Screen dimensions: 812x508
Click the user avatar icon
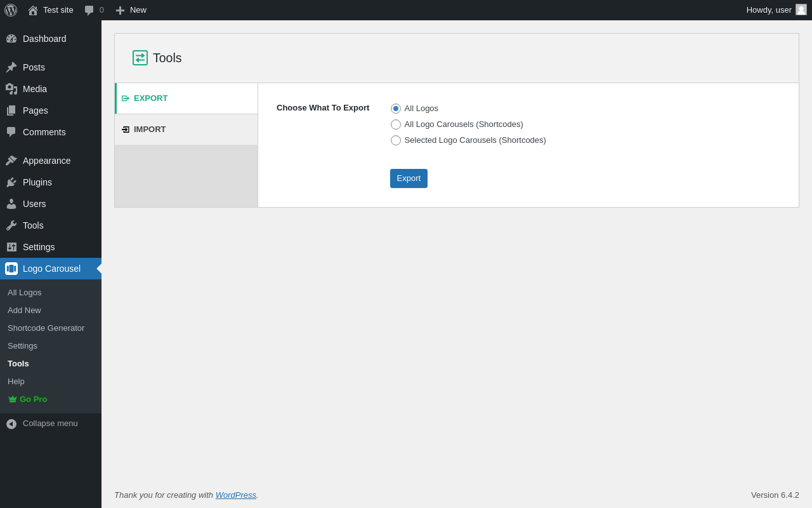coord(801,10)
